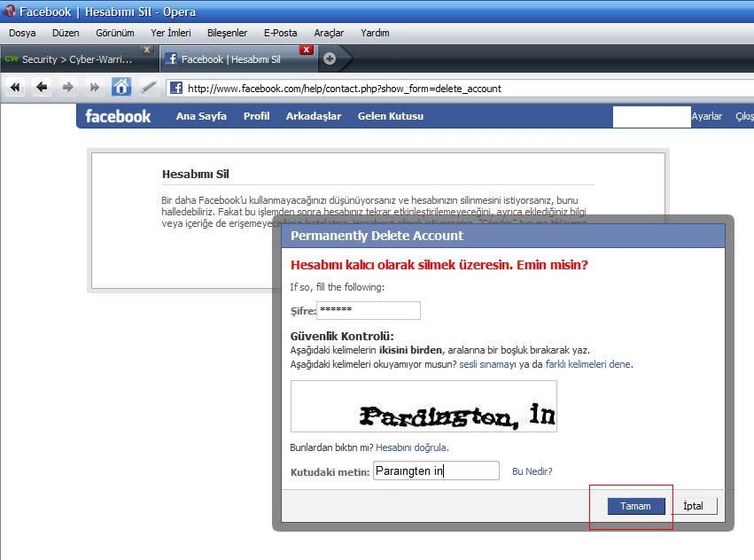Open Gelen Kutusu inbox link
The width and height of the screenshot is (754, 560).
(x=391, y=116)
